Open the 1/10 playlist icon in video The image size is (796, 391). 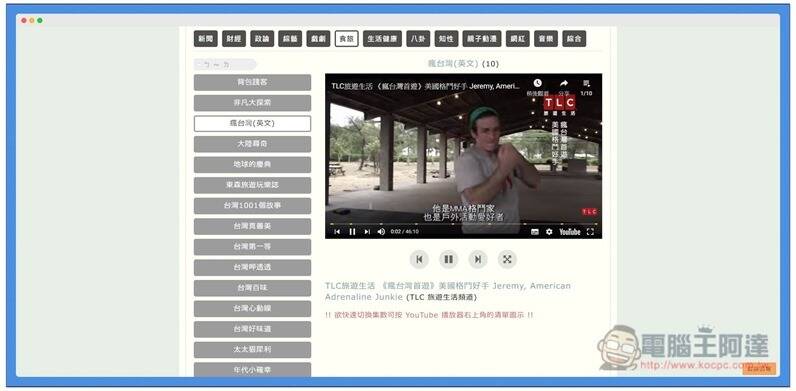586,83
